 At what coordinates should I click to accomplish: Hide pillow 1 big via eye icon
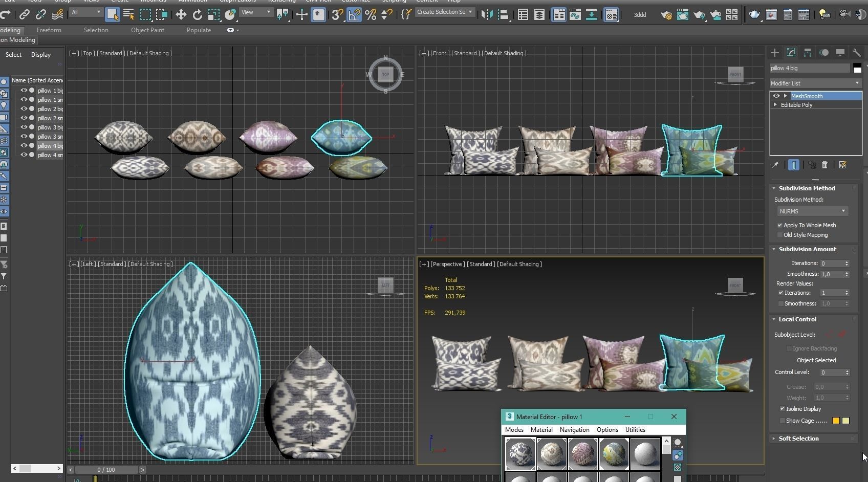(x=24, y=91)
